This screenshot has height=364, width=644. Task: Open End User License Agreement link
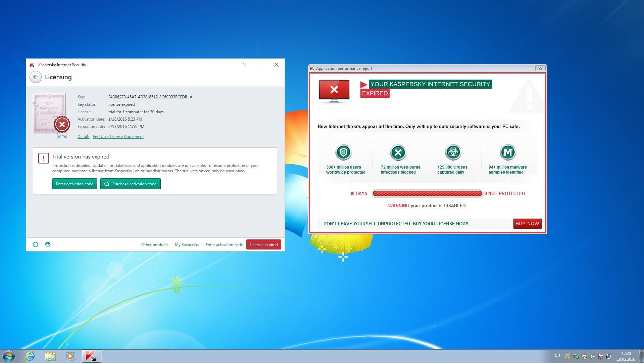(118, 137)
